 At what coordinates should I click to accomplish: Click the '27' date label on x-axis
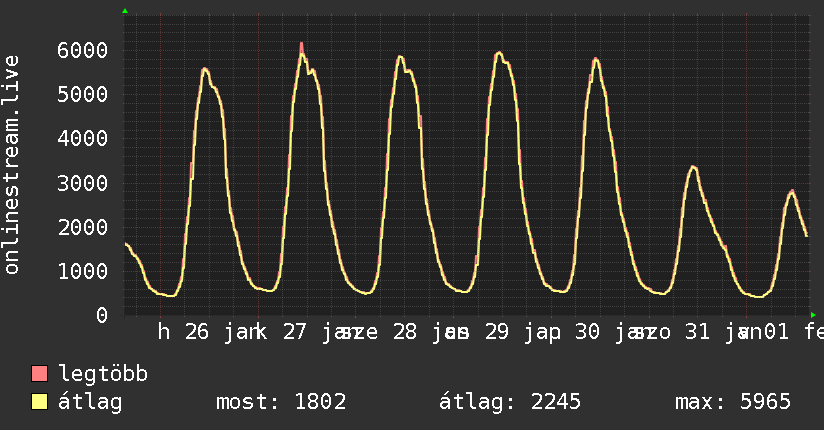pyautogui.click(x=294, y=332)
